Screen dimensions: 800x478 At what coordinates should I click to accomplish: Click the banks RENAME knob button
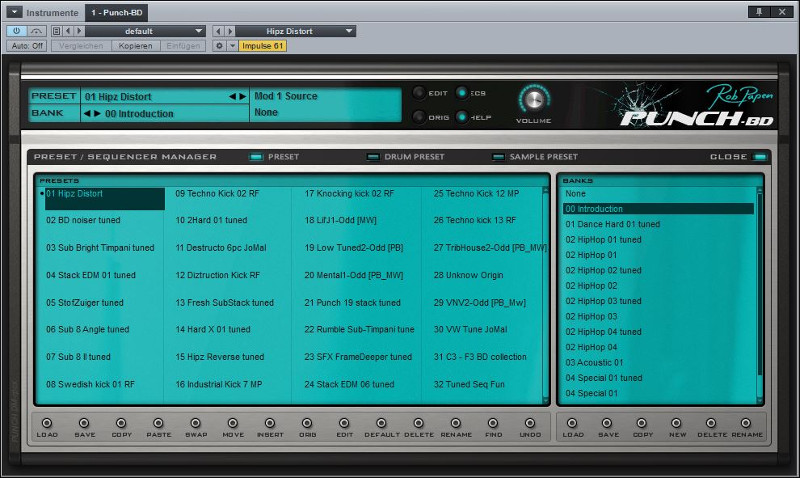click(746, 423)
